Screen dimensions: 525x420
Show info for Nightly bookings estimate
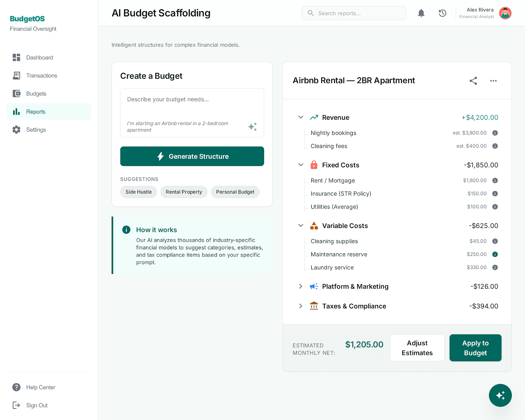coord(495,133)
